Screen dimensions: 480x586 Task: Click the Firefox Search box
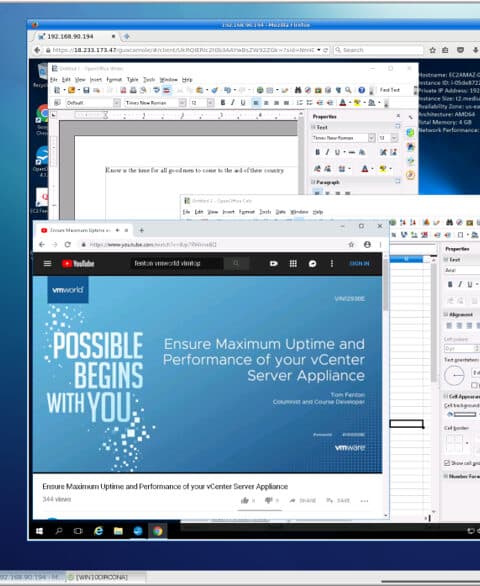tap(378, 50)
